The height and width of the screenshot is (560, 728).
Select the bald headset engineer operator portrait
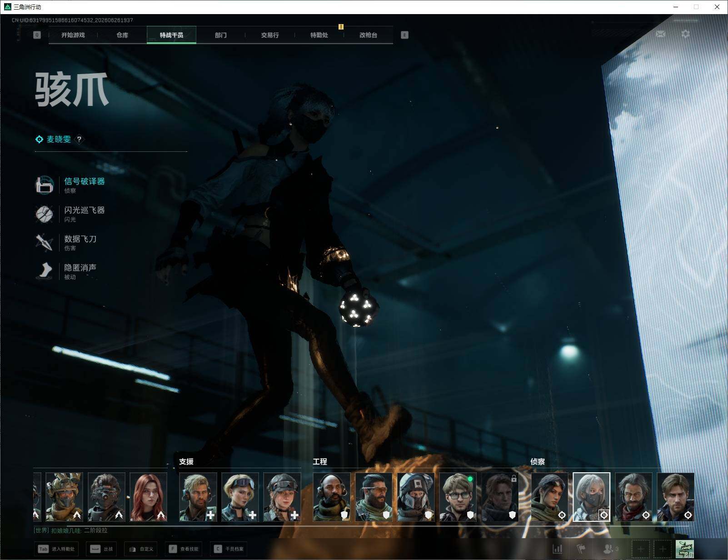(x=332, y=497)
